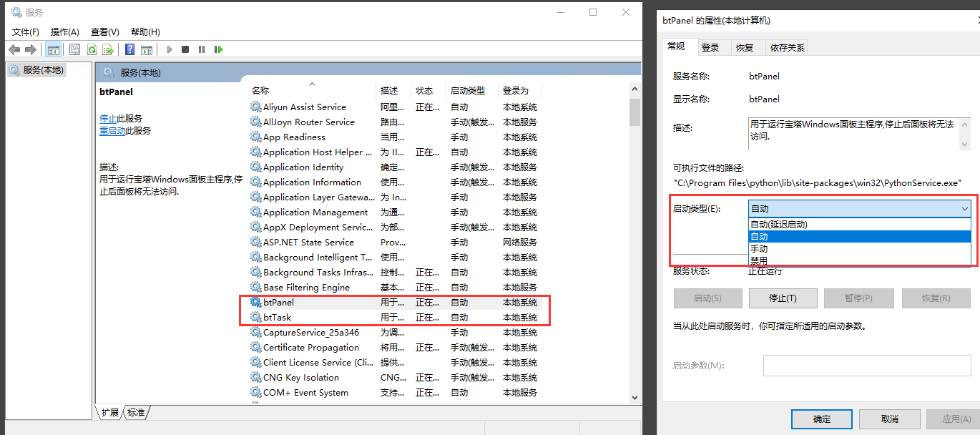Click gear icon of ASP.NET State Service
Viewport: 980px width, 435px height.
click(256, 242)
